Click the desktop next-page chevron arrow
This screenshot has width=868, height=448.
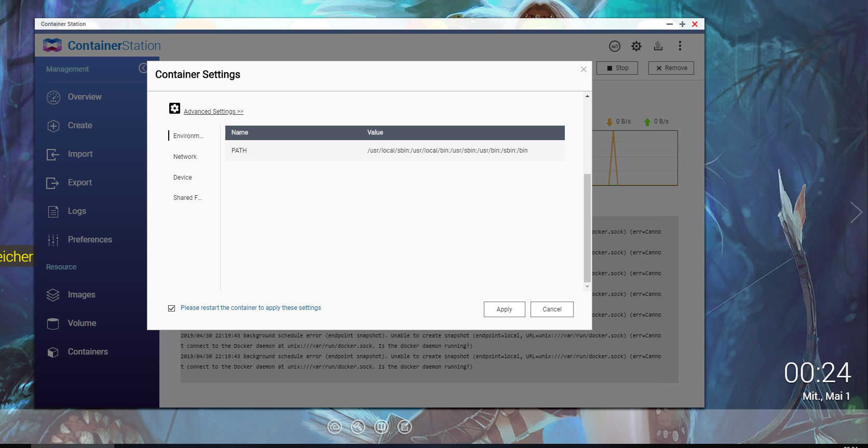(856, 212)
